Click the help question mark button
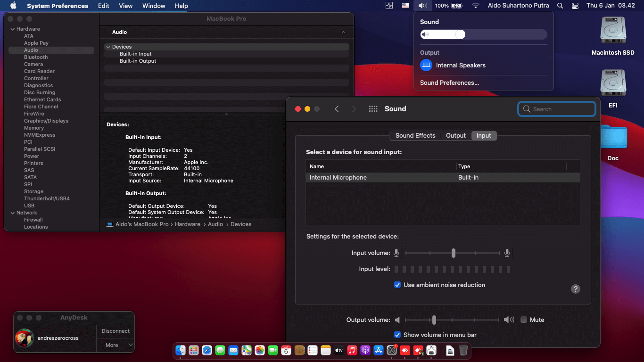Viewport: 644px width, 362px height. click(x=575, y=289)
